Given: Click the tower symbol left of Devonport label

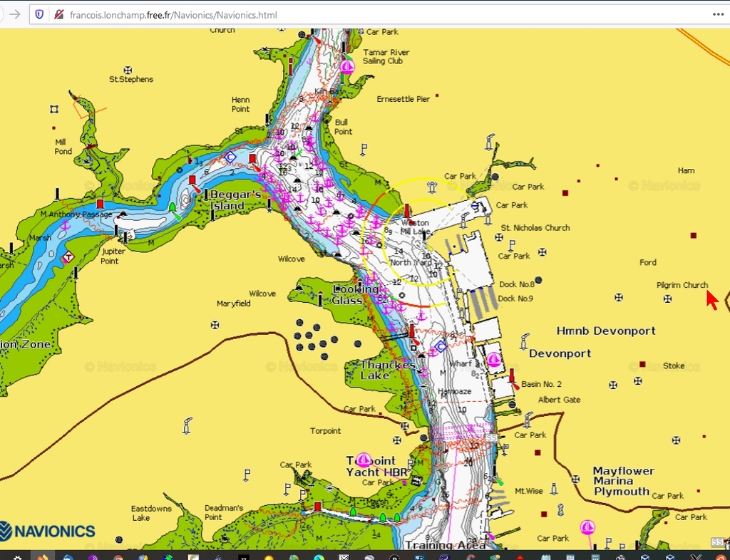Looking at the screenshot, I should point(524,341).
